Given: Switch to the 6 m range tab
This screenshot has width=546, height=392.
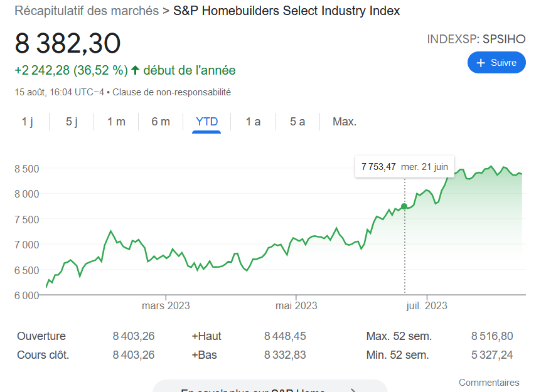Looking at the screenshot, I should pos(161,122).
